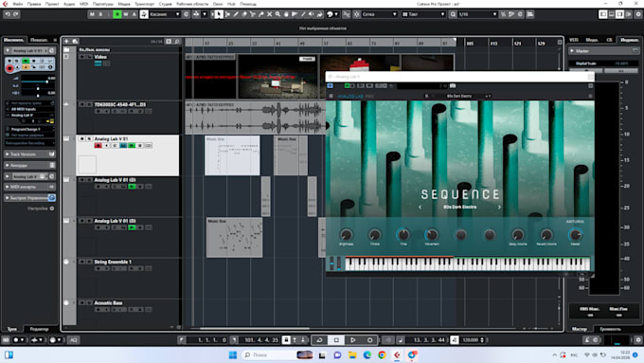Screen dimensions: 644x363
Task: Go to the next preset arrow
Action: click(x=499, y=208)
